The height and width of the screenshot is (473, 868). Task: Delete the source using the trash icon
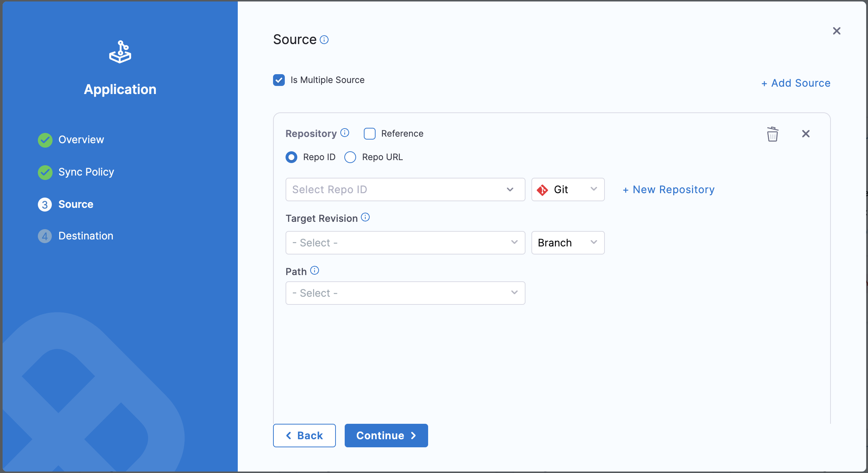[x=772, y=134]
